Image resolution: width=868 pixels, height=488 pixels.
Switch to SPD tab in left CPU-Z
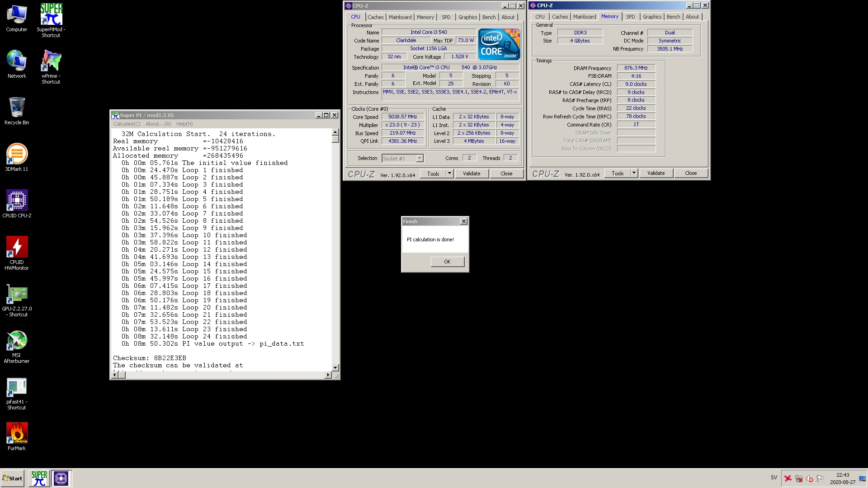tap(446, 17)
